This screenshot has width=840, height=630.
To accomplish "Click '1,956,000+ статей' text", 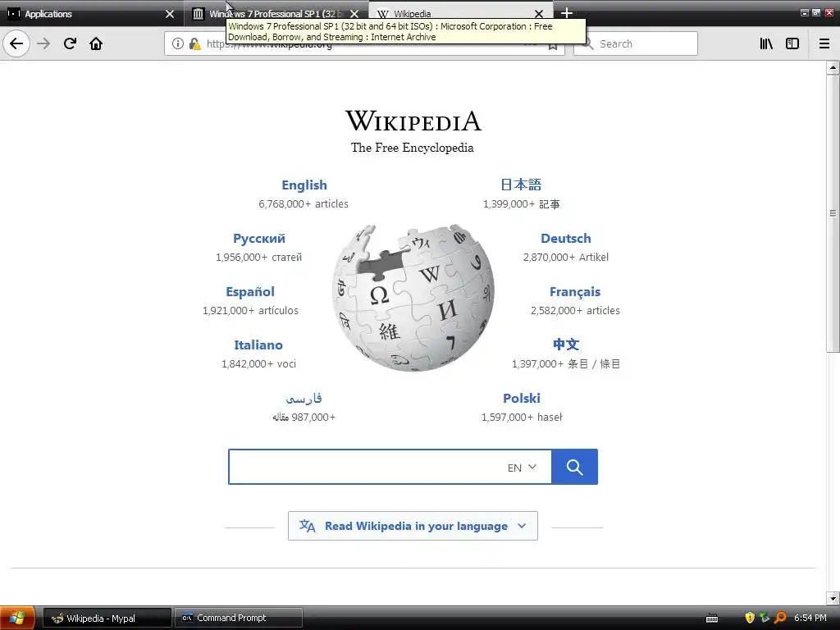I will pos(258,257).
